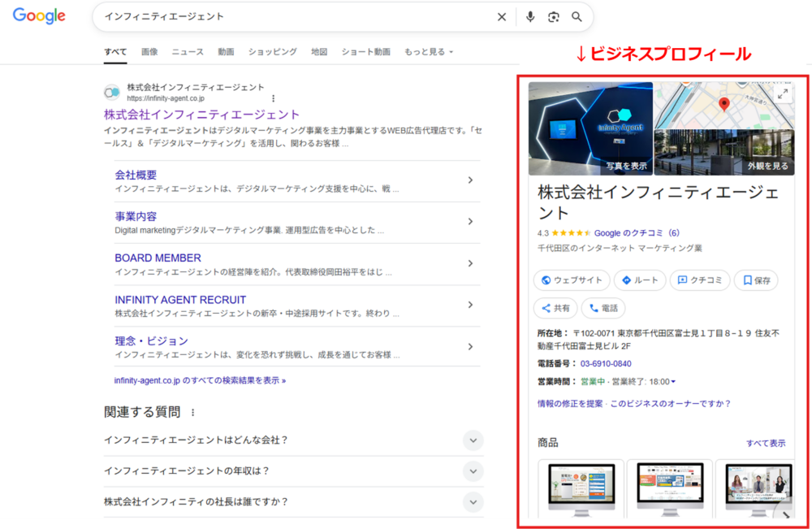The height and width of the screenshot is (529, 812).
Task: Open the もっと見る dropdown tab
Action: 428,52
